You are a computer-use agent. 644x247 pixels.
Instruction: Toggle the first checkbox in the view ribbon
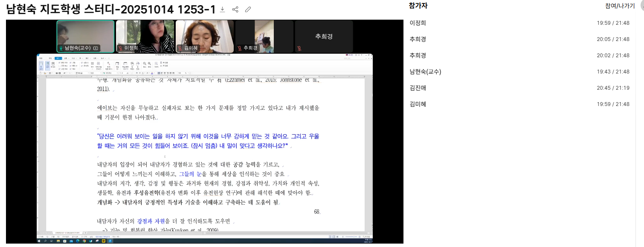coord(59,63)
